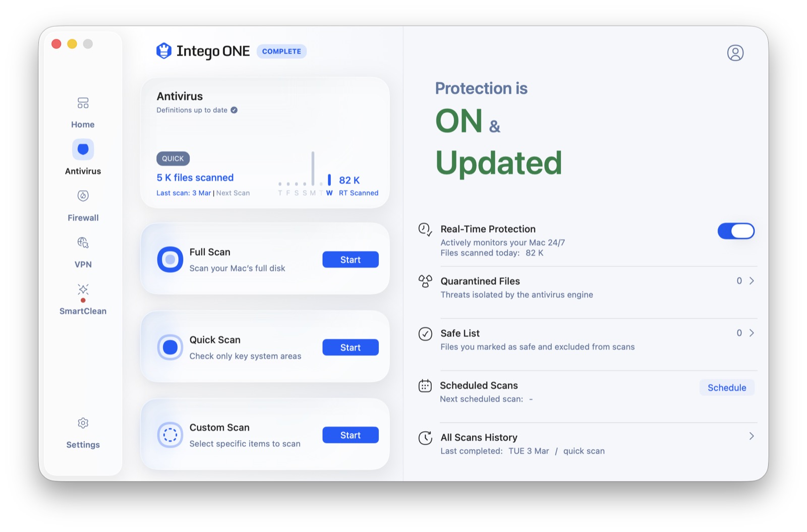
Task: Open the VPN globe icon
Action: coord(83,243)
